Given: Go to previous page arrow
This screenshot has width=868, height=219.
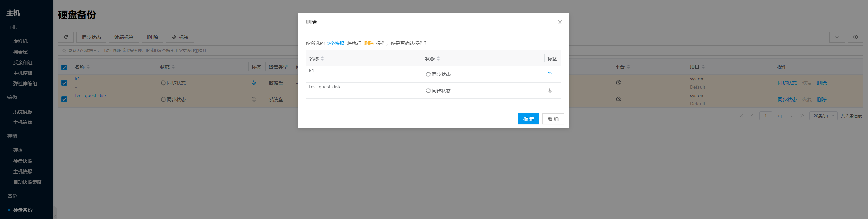Looking at the screenshot, I should (752, 116).
